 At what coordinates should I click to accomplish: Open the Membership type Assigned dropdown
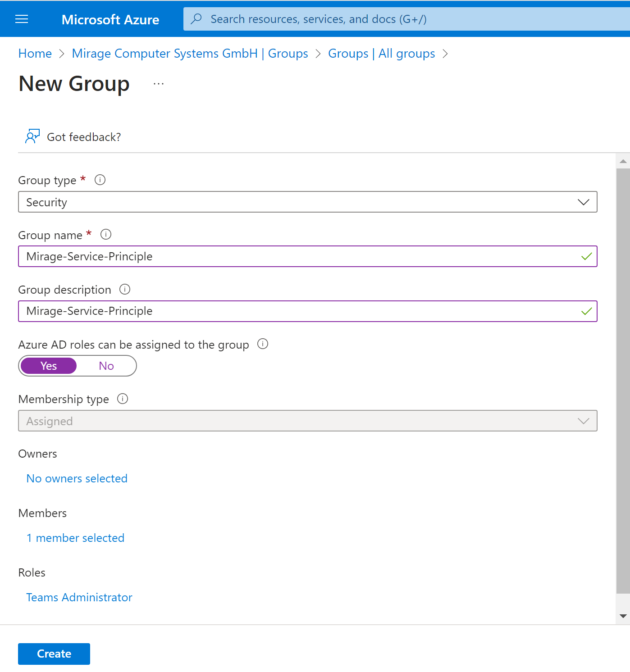point(308,421)
